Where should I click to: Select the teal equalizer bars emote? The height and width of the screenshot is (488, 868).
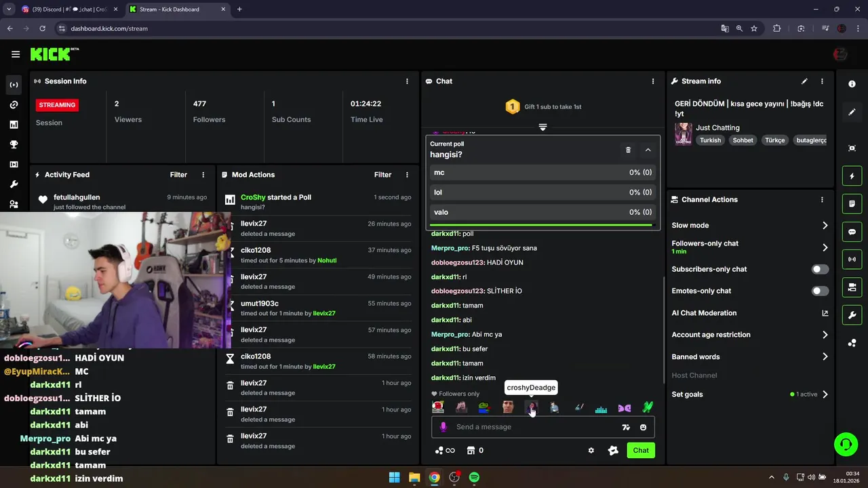pos(601,408)
